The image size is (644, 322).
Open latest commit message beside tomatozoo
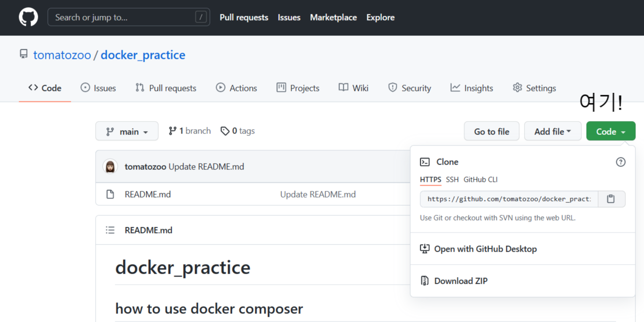pos(207,167)
